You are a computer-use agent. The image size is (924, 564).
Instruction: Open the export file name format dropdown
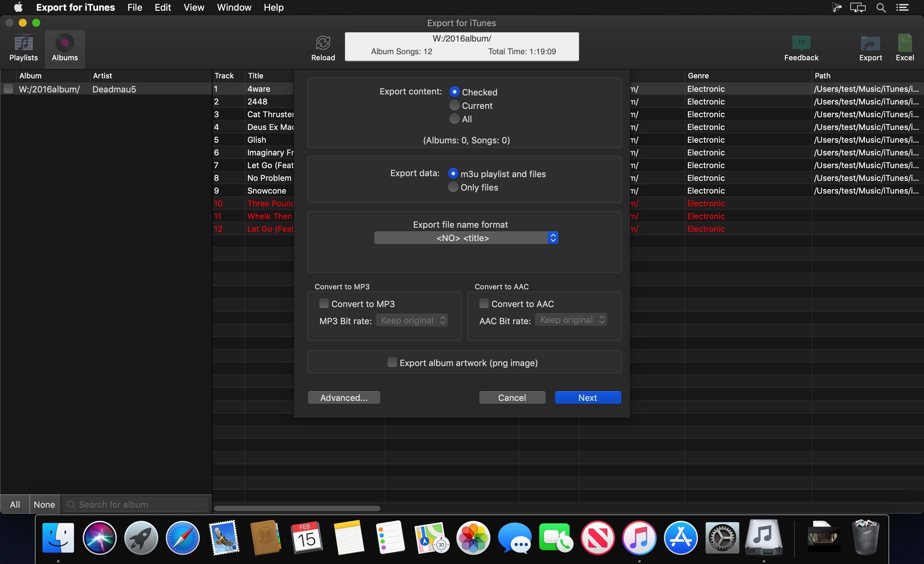point(466,238)
